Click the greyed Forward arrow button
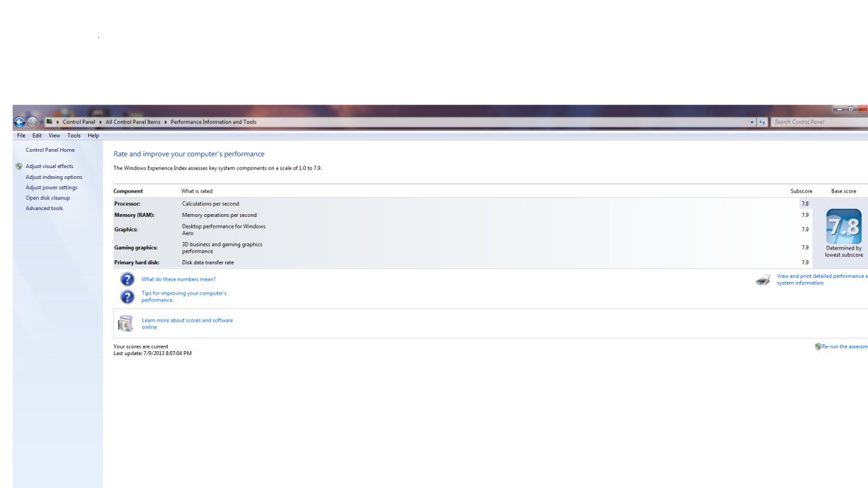Viewport: 868px width, 488px height. pos(32,122)
